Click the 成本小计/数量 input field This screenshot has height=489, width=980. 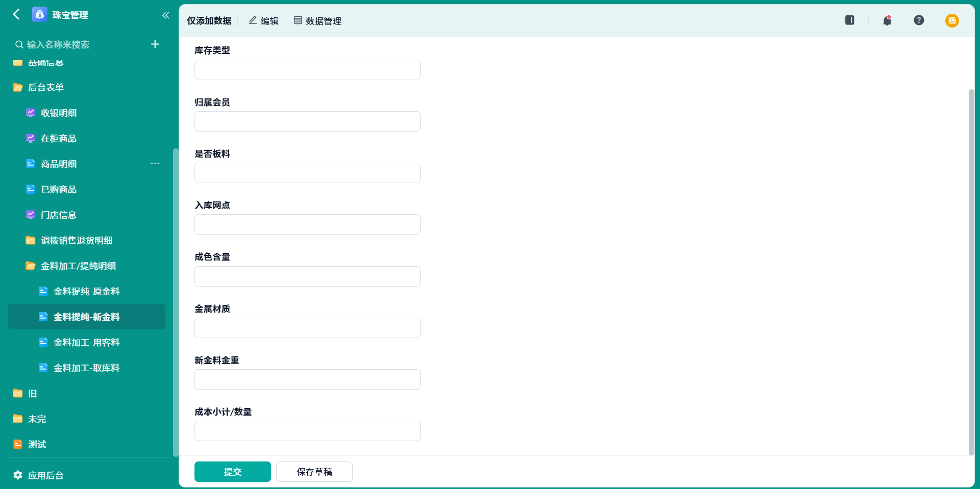pos(307,431)
